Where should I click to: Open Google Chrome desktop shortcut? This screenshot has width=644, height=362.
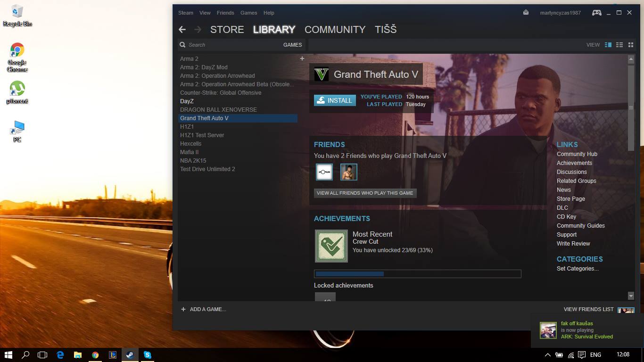[x=17, y=58]
